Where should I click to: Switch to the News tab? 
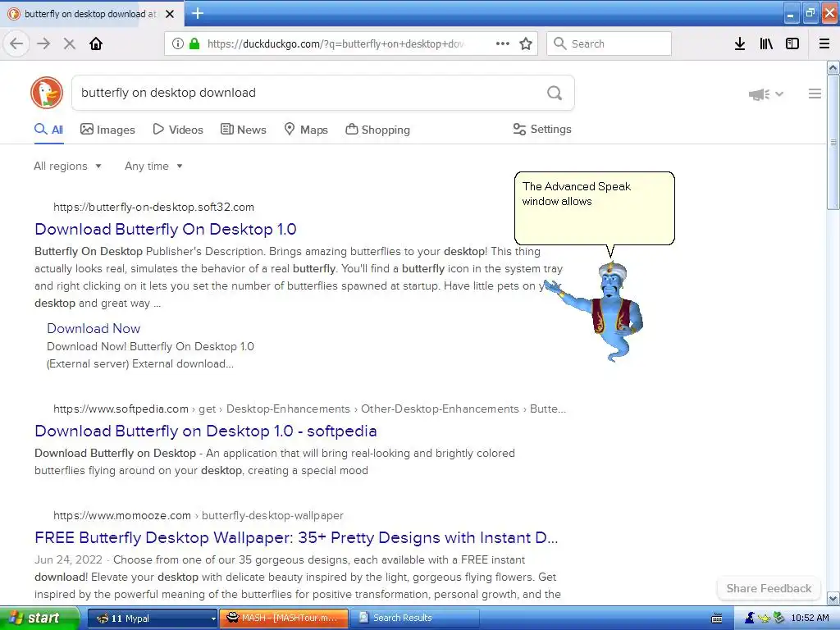coord(243,130)
